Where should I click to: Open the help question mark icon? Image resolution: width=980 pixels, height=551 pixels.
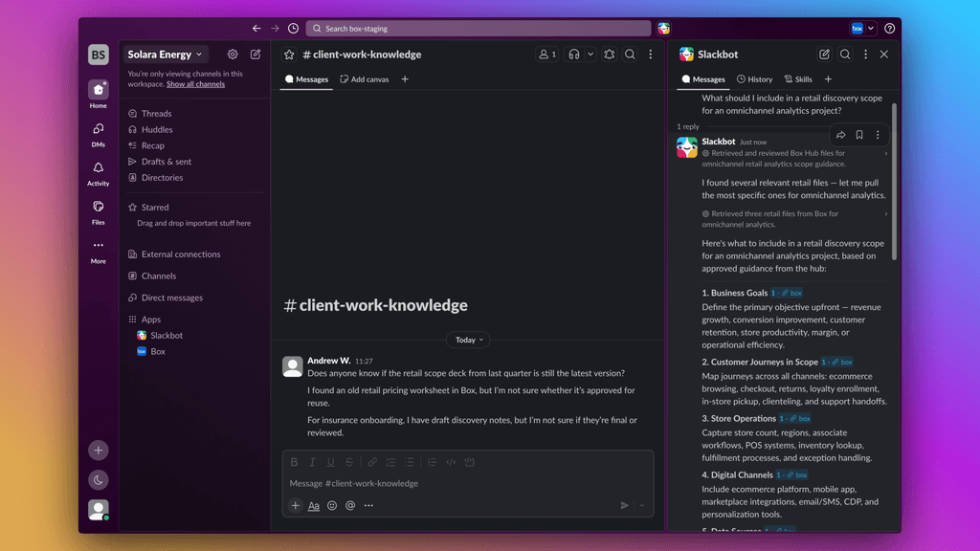(889, 28)
